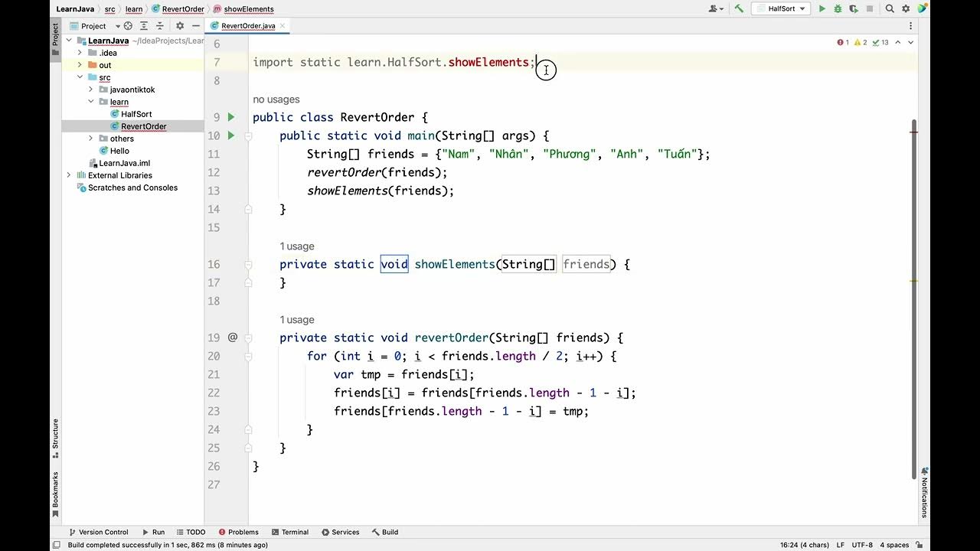
Task: Click the JetBrains Toolbox icon at top right
Action: tap(922, 8)
